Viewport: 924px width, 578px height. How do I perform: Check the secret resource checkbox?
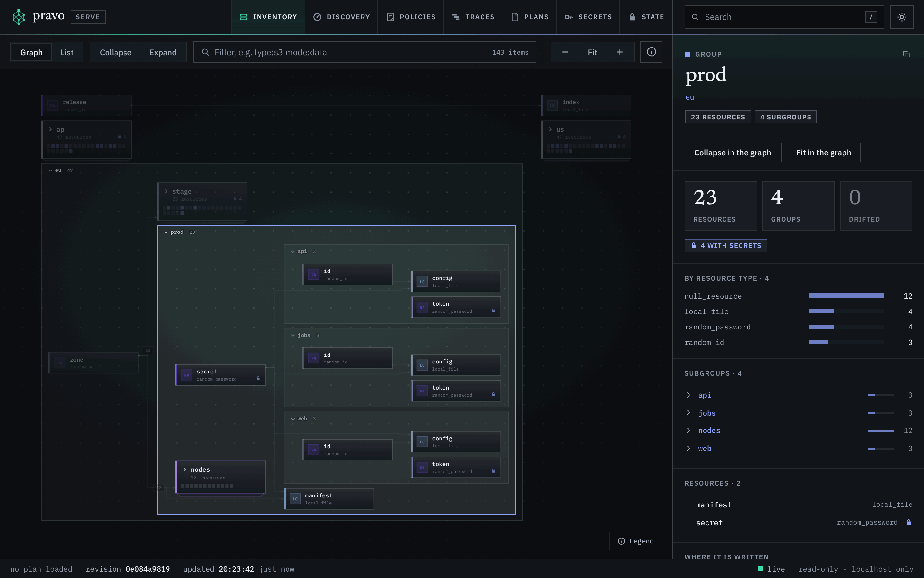pos(688,522)
